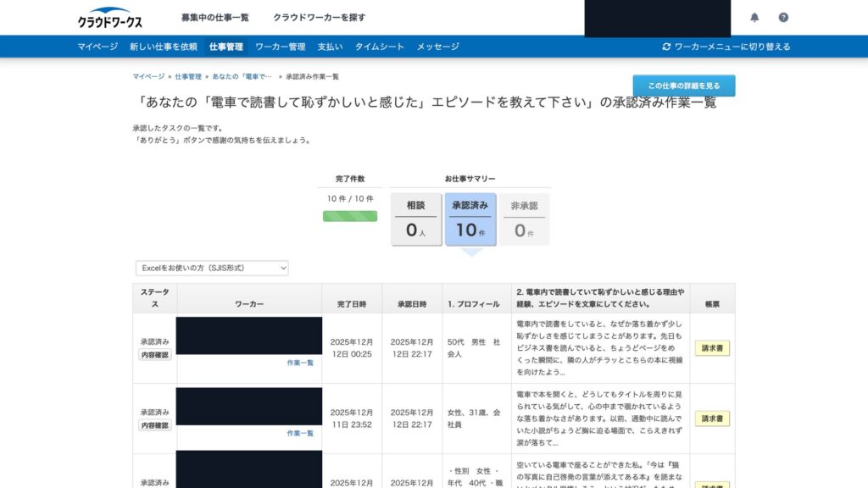The width and height of the screenshot is (868, 488).
Task: Click the worker menu switch refresh icon
Action: coord(666,47)
